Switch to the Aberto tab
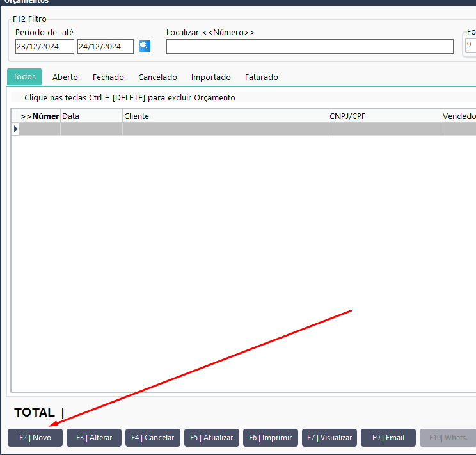 65,77
